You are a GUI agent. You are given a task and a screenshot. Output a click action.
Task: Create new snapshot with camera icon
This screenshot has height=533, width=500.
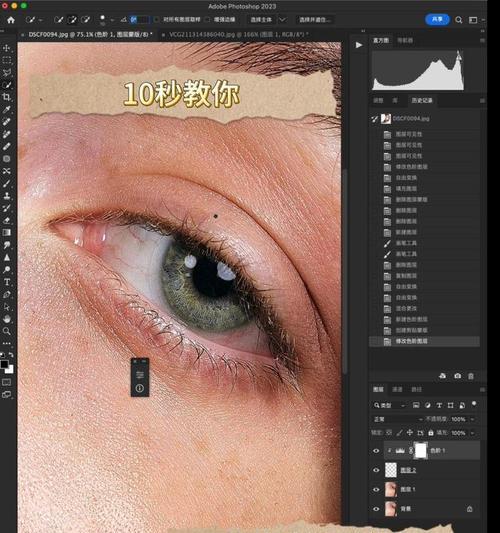tap(458, 376)
